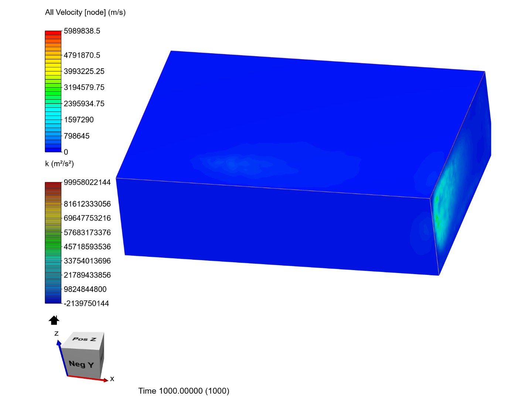The width and height of the screenshot is (532, 399).
Task: Click velocity value 1597290
Action: pyautogui.click(x=79, y=120)
